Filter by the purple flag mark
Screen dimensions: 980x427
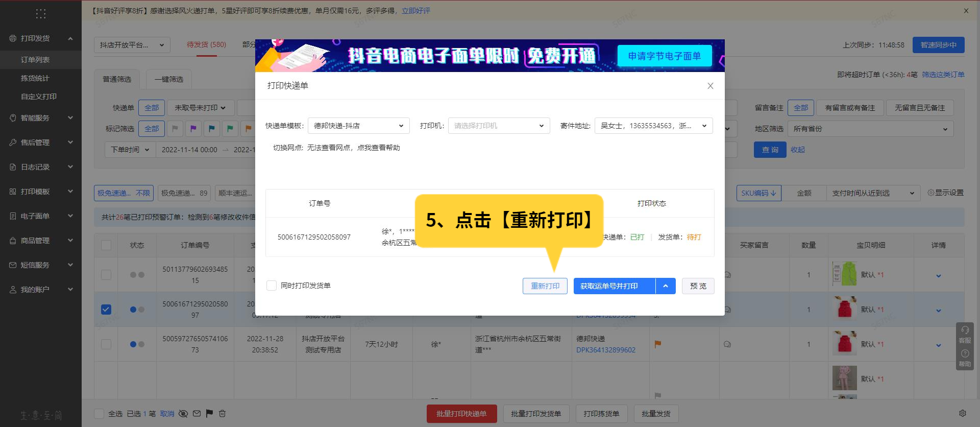coord(193,129)
